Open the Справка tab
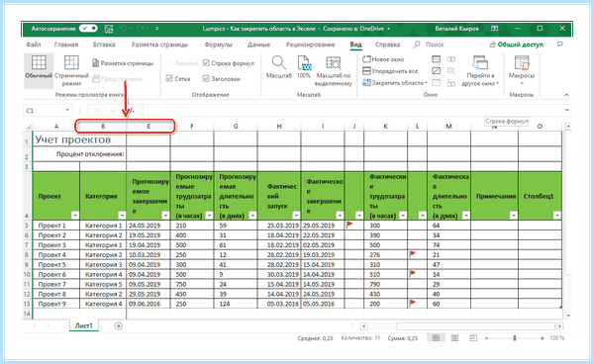The height and width of the screenshot is (364, 594). (x=387, y=45)
